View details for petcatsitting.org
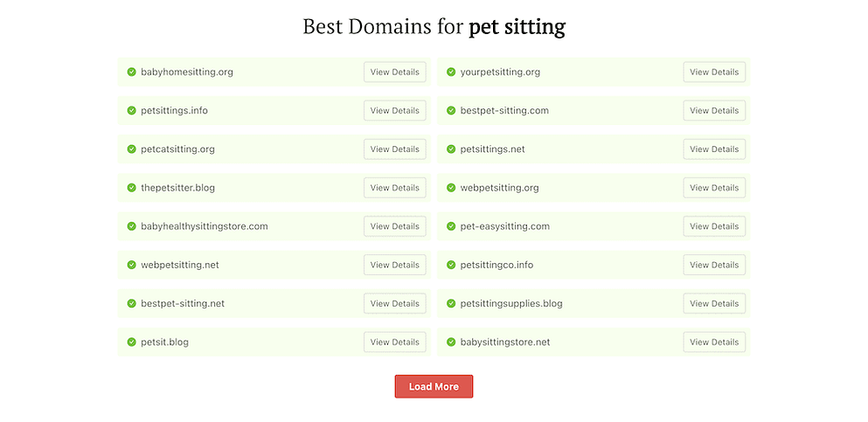This screenshot has width=868, height=422. 394,149
